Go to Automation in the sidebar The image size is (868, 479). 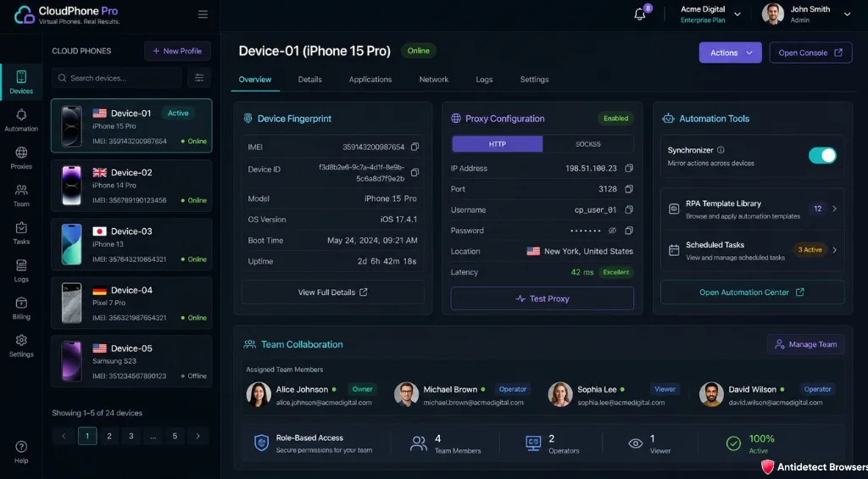21,120
